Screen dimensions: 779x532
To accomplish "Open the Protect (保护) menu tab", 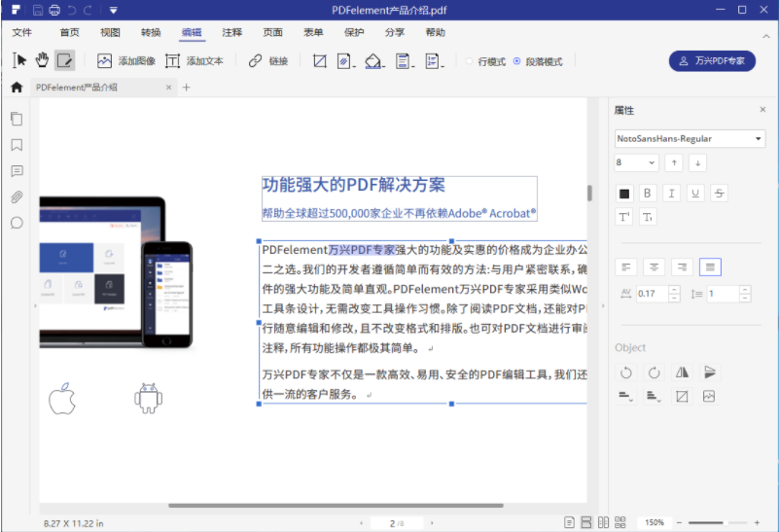I will 354,32.
